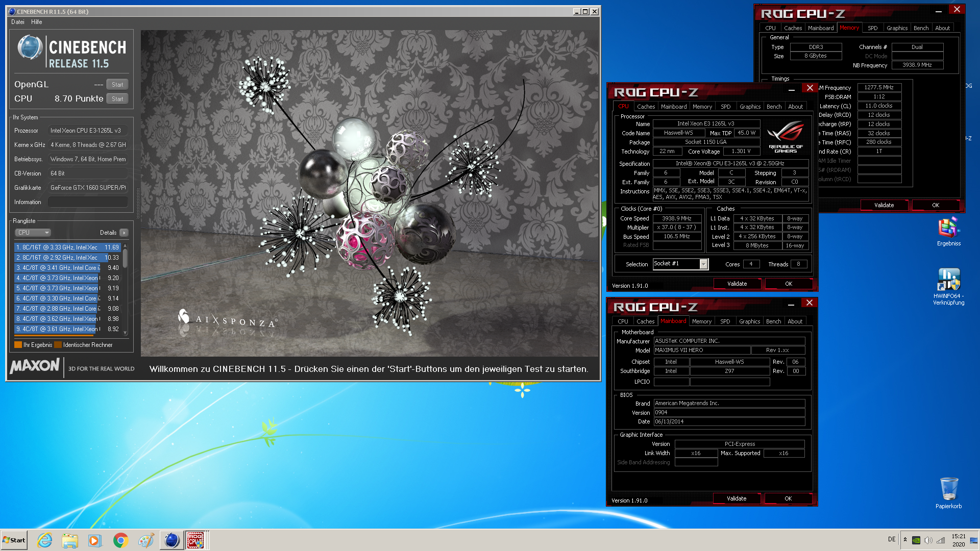Open SPD tab in top-right CPU-Z window
The height and width of the screenshot is (551, 980).
873,28
